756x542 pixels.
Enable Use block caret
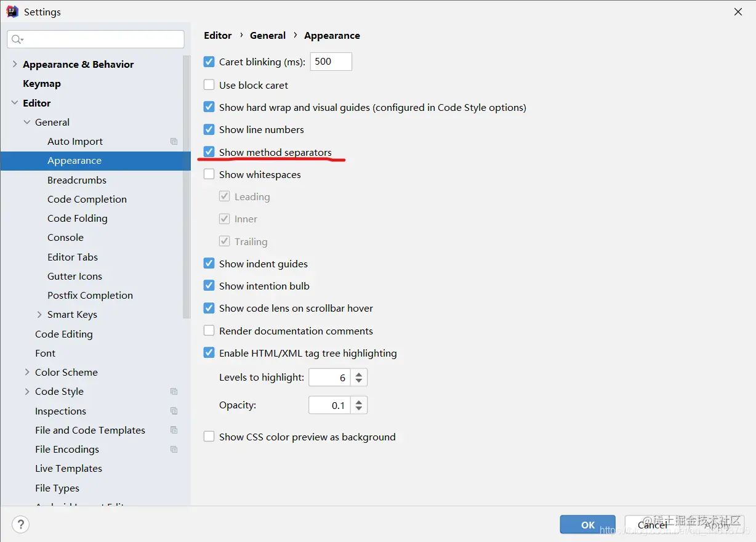coord(209,85)
